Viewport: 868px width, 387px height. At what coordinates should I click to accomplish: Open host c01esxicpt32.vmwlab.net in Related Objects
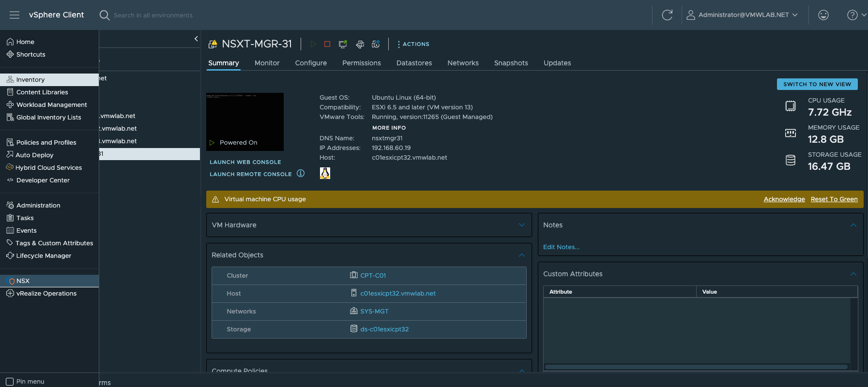coord(398,294)
